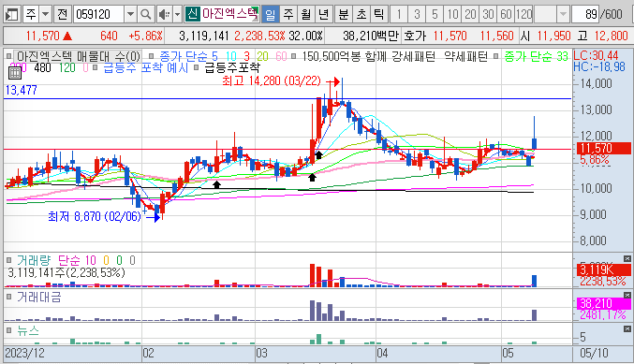634x364 pixels.
Task: Click the 전 button before stock code
Action: pyautogui.click(x=62, y=15)
